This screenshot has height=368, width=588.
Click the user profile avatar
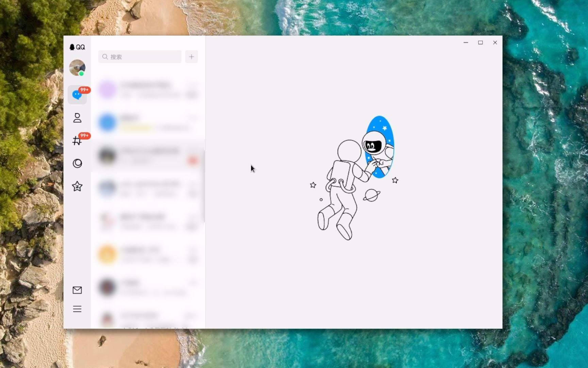[x=77, y=67]
